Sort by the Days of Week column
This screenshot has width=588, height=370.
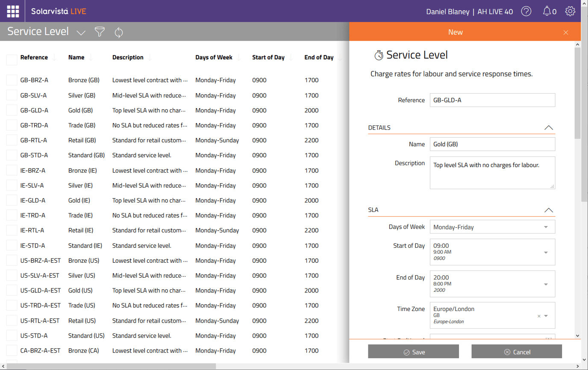pyautogui.click(x=214, y=58)
